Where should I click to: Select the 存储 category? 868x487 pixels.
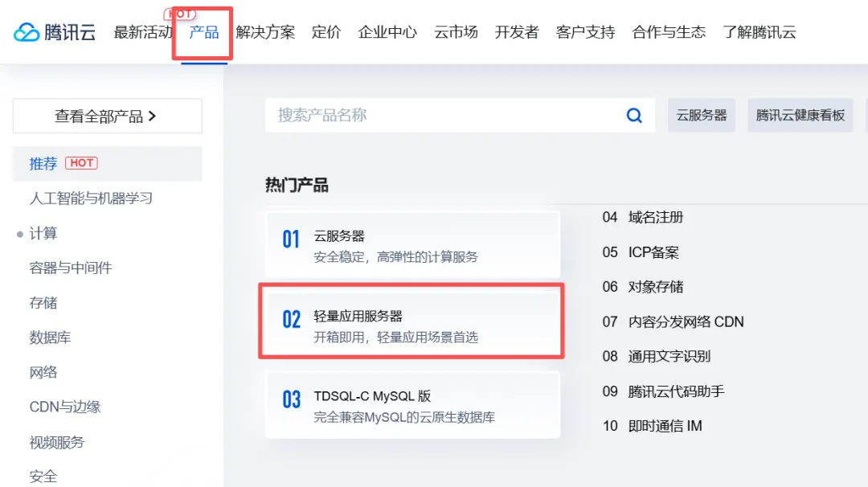point(43,303)
